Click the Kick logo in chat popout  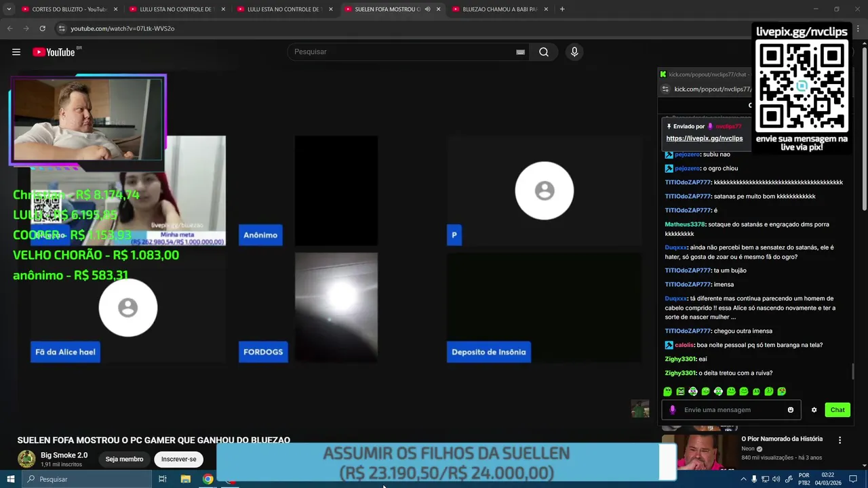(x=663, y=75)
